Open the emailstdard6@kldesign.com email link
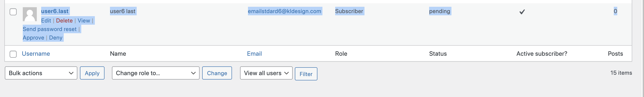Image resolution: width=644 pixels, height=97 pixels. [x=285, y=11]
